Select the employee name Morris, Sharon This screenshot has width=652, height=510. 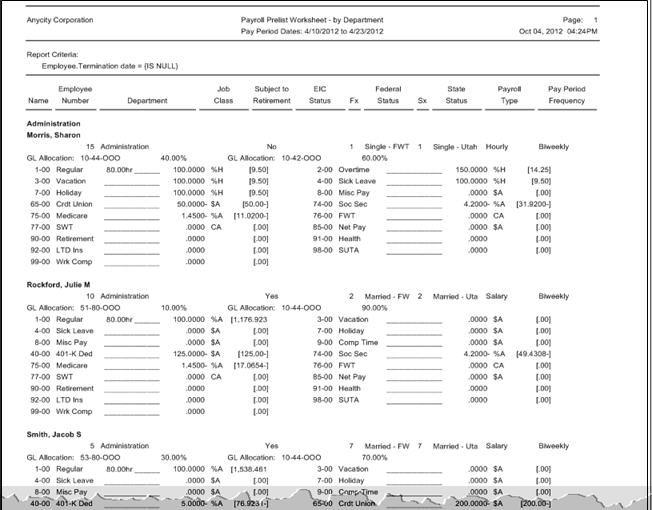coord(54,135)
